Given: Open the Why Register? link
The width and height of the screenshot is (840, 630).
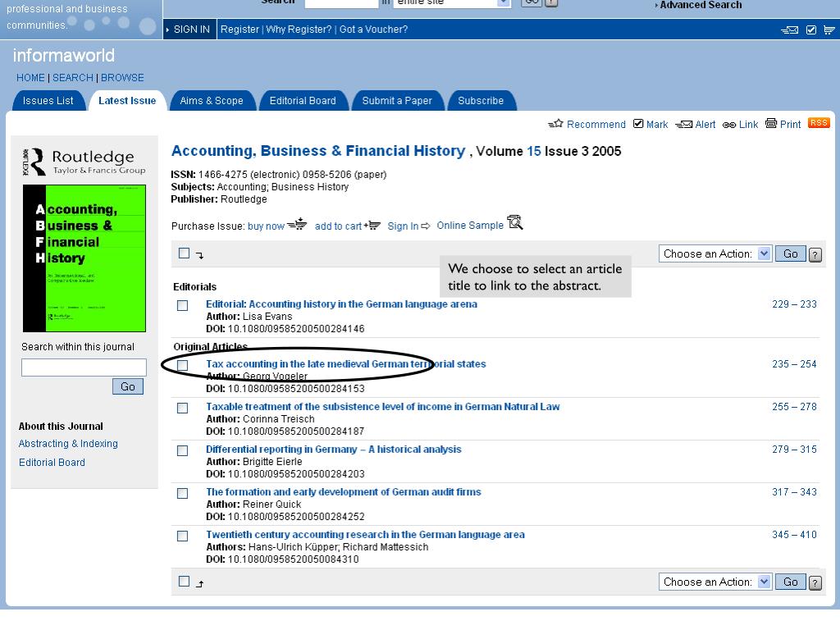Looking at the screenshot, I should tap(299, 30).
